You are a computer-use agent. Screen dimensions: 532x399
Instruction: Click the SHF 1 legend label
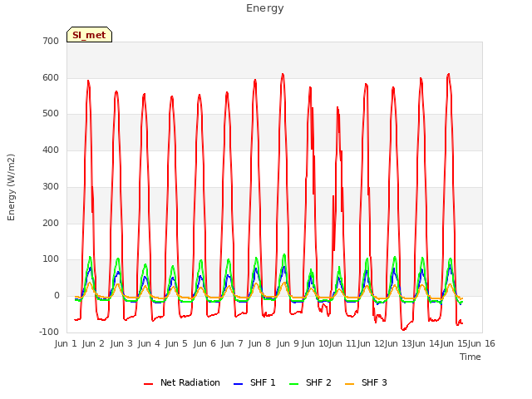263,382
